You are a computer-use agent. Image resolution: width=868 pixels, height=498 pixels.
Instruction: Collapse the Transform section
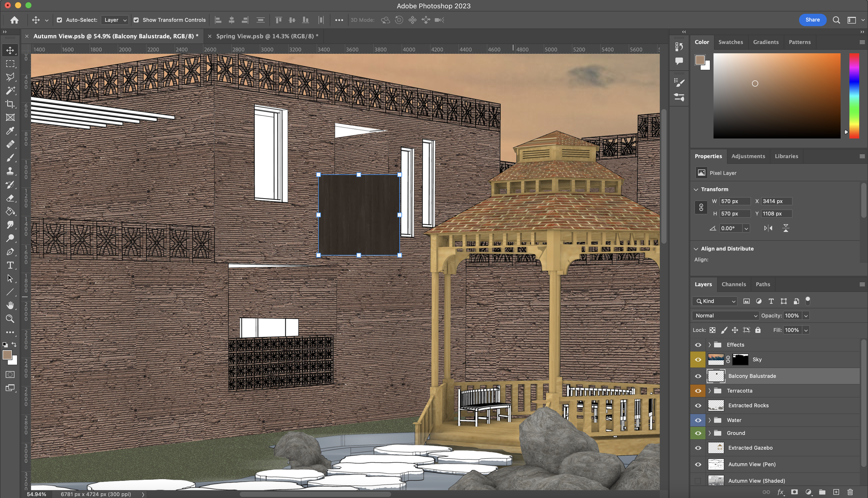tap(696, 189)
